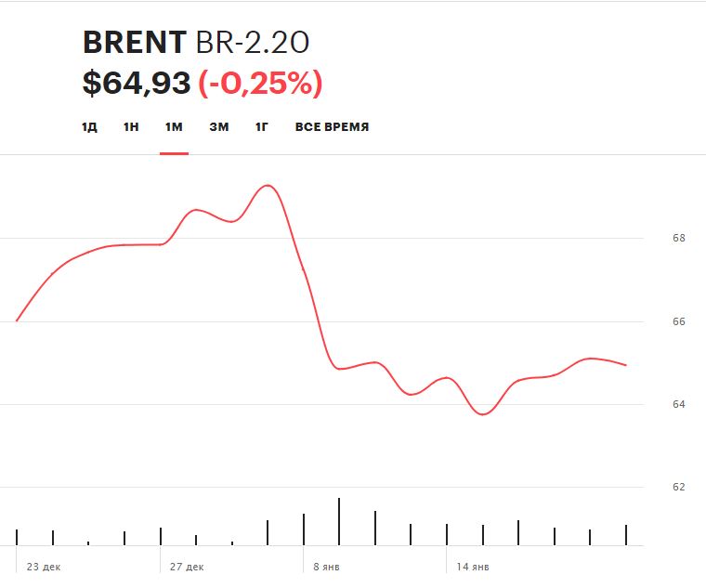The width and height of the screenshot is (706, 588).
Task: Click the BR-2.20 contract ticker
Action: tap(252, 43)
